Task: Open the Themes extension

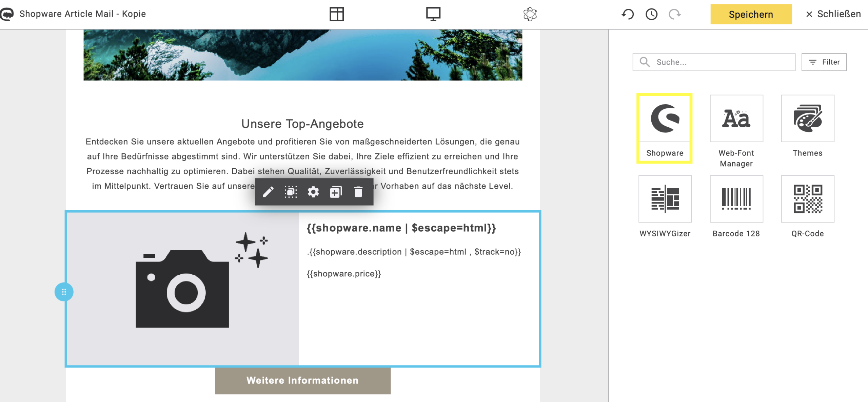Action: point(807,126)
